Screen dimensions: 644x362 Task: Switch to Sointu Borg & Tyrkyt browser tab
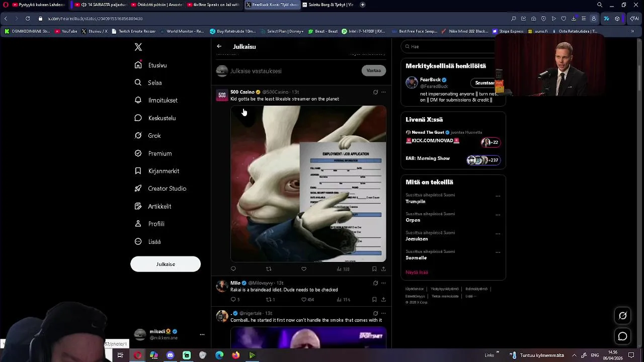tap(327, 5)
